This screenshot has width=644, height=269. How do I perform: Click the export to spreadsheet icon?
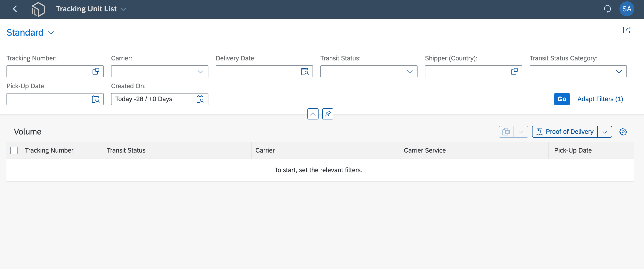tap(506, 132)
